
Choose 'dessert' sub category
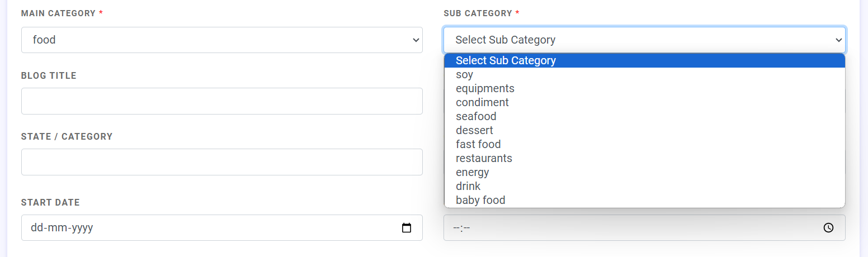pos(474,130)
